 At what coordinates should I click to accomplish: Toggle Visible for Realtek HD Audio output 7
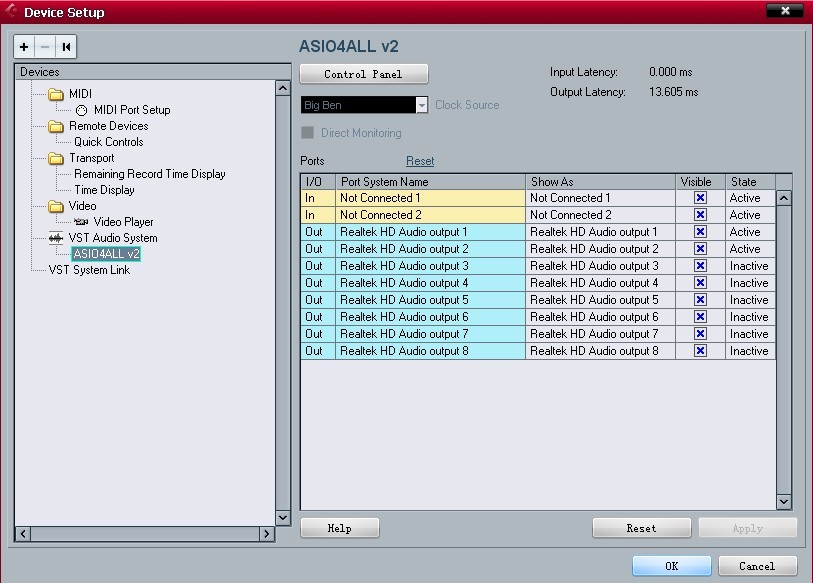click(x=700, y=334)
